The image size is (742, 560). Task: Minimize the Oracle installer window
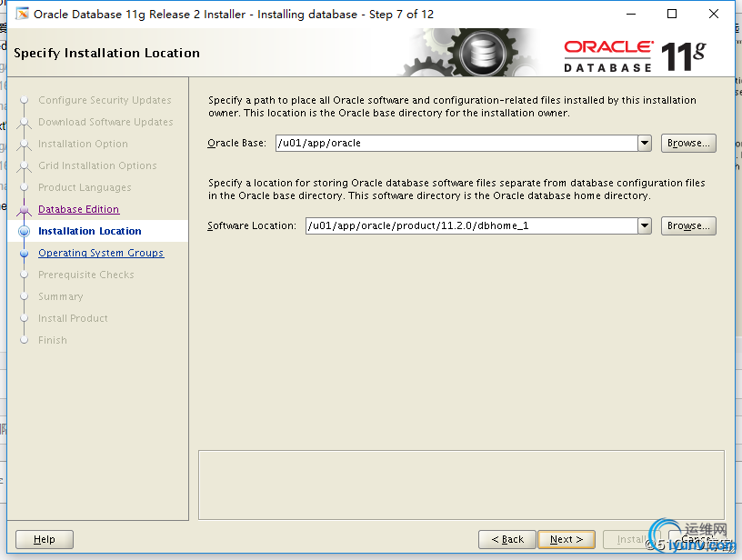pos(631,14)
